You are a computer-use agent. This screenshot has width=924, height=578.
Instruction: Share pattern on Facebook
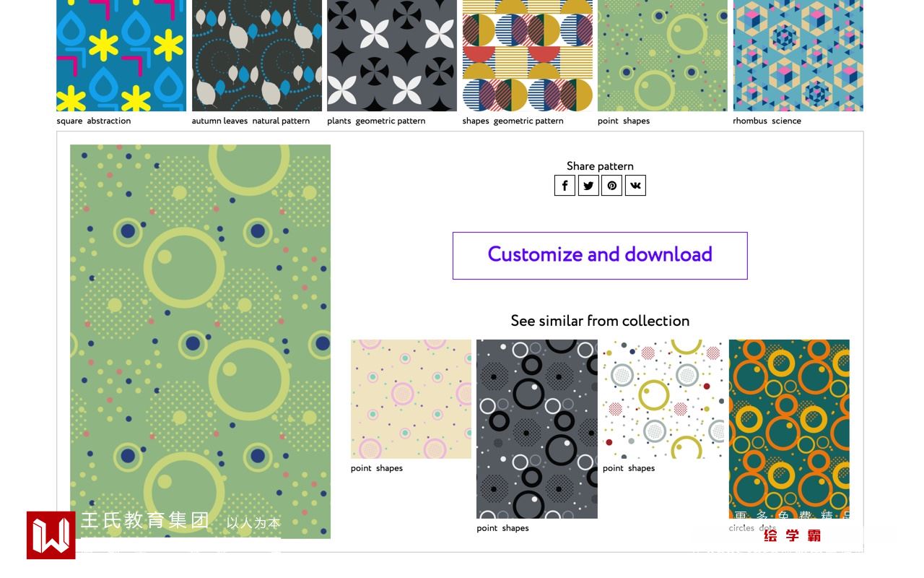pyautogui.click(x=565, y=186)
